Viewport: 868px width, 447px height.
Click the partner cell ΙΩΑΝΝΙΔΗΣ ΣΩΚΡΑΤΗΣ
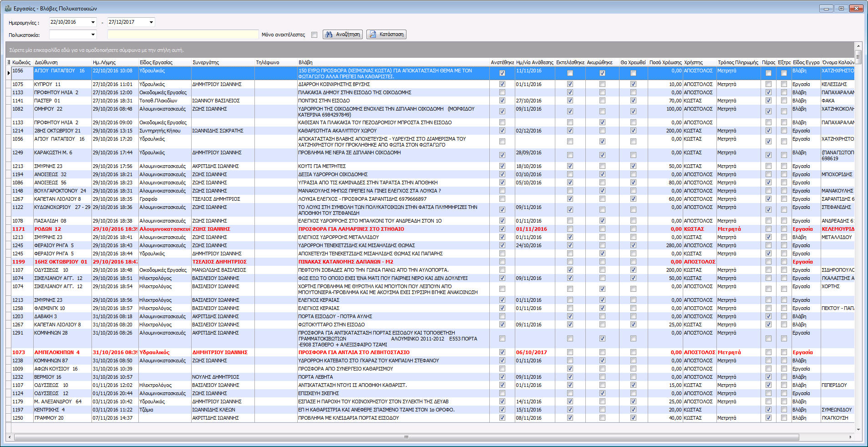click(218, 131)
